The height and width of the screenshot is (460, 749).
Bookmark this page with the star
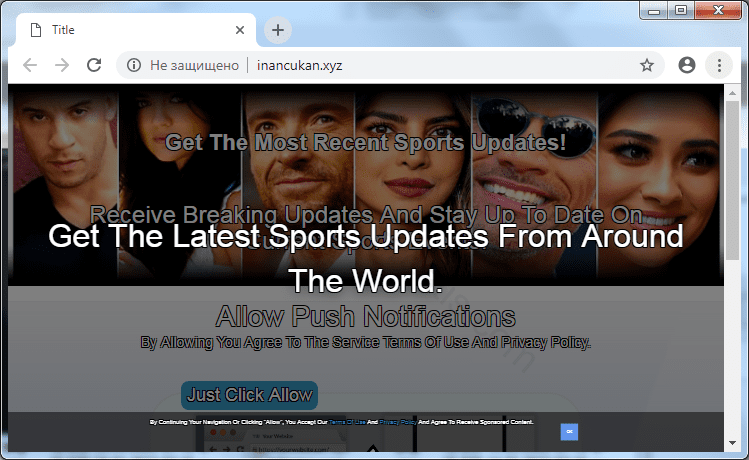647,65
